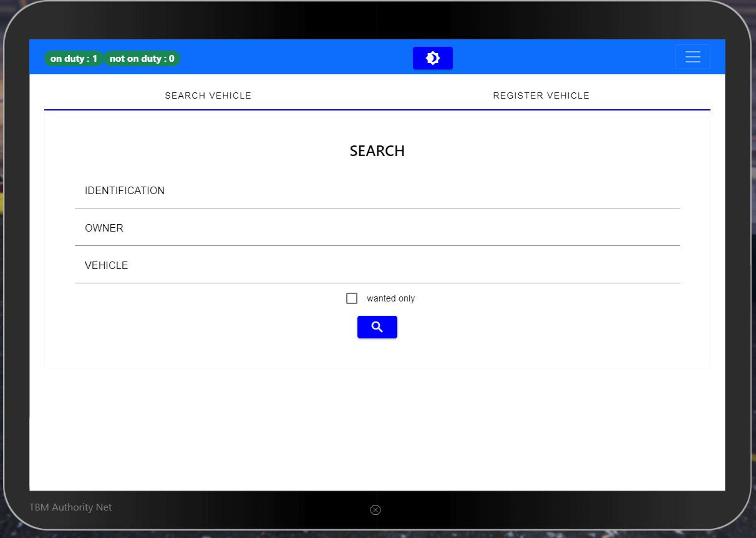Open the hamburger navigation menu
Viewport: 756px width, 538px height.
coord(692,57)
